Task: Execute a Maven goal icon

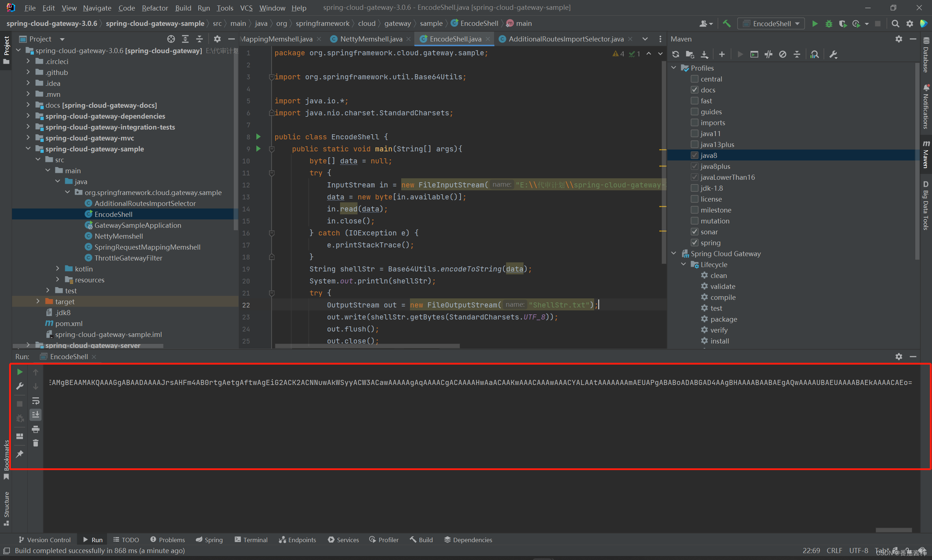Action: (x=754, y=54)
